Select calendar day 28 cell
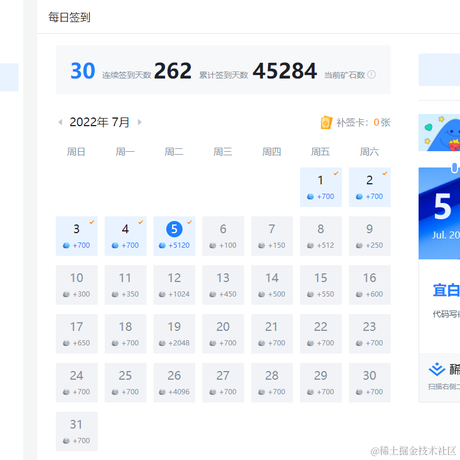Screen dimensions: 460x460 point(272,383)
